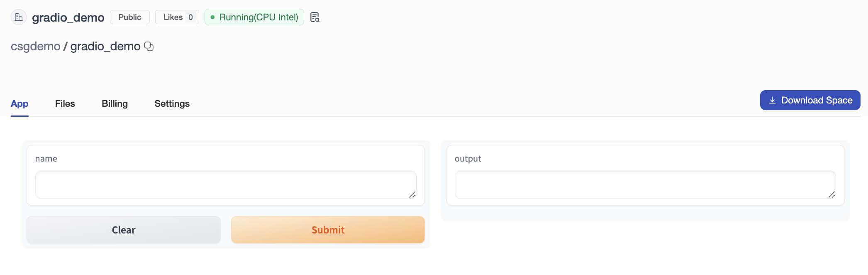
Task: Open the Billing tab
Action: point(115,103)
